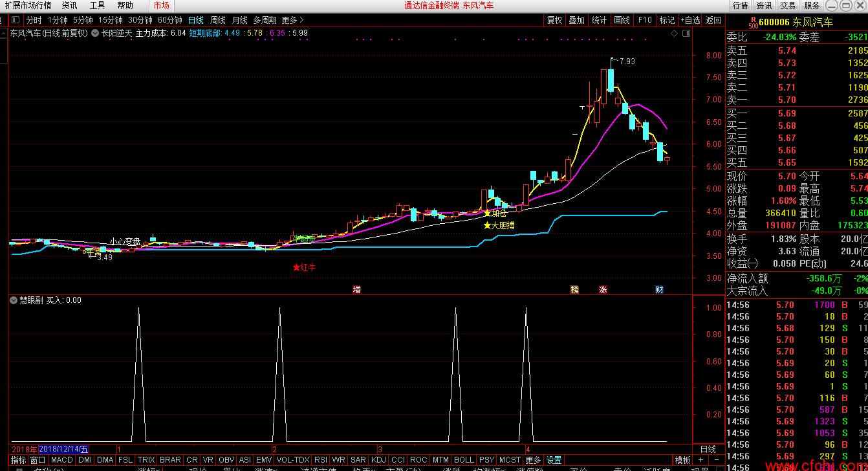Click the plus button at bottom right

700,460
